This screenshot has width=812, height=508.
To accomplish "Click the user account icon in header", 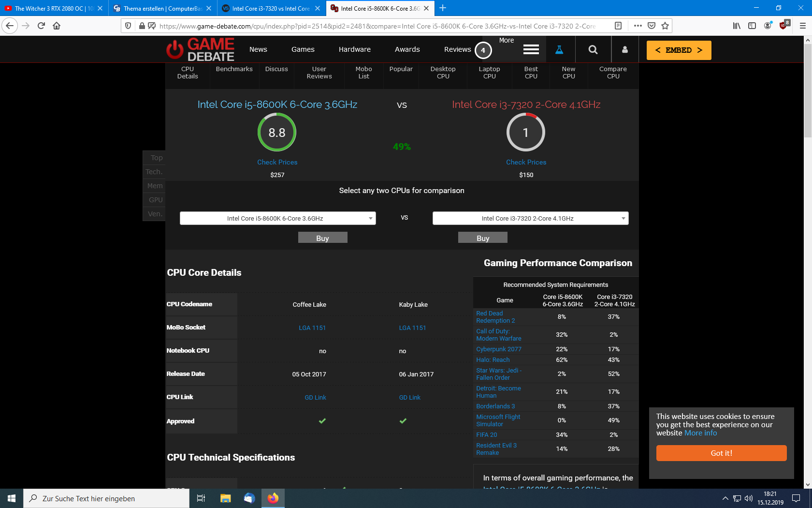I will [624, 49].
